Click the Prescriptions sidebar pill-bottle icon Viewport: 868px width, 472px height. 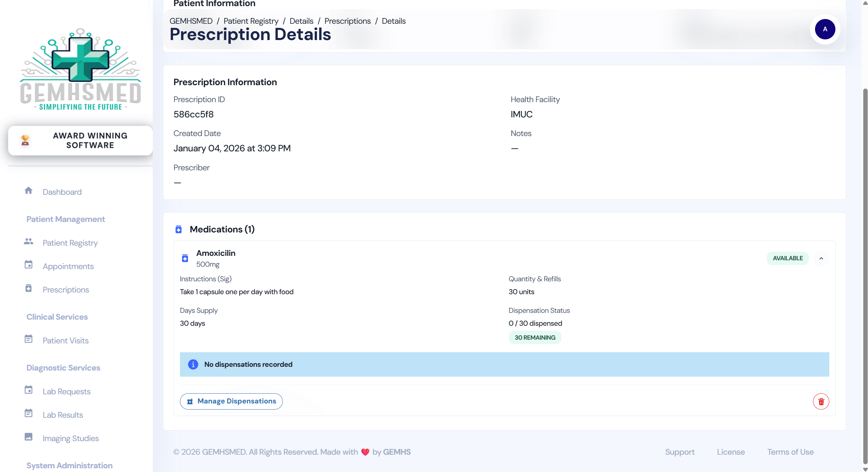pyautogui.click(x=29, y=288)
